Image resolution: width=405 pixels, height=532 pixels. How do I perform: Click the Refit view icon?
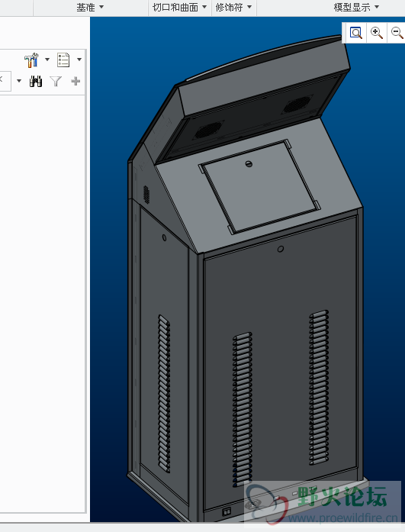[x=356, y=33]
